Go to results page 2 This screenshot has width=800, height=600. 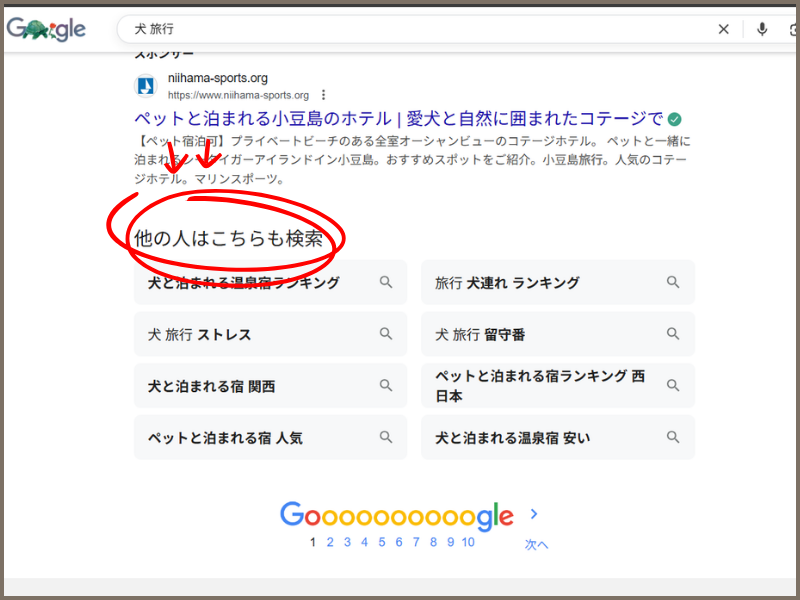pos(330,542)
